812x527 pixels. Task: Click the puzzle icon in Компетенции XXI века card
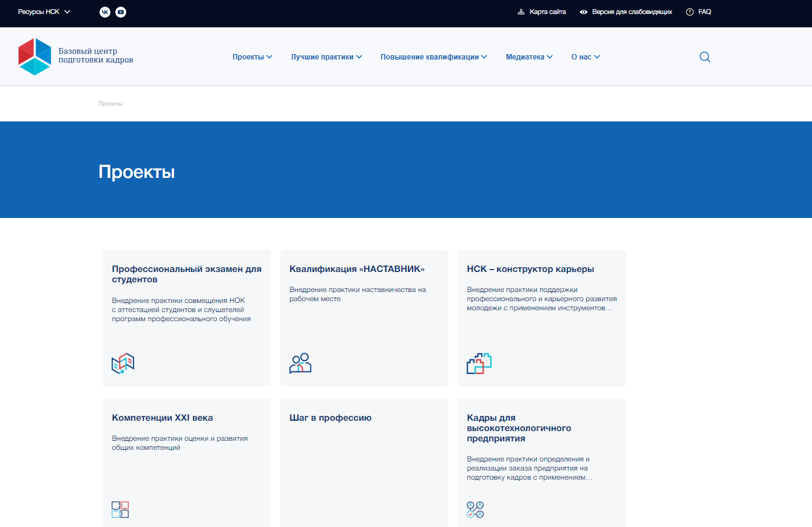tap(121, 509)
